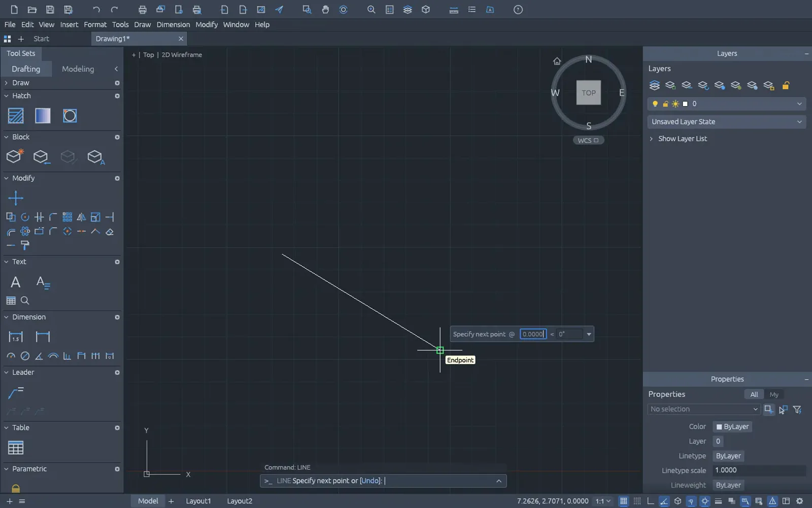This screenshot has height=508, width=812.
Task: Choose the rectangular Array tool
Action: coord(67,217)
